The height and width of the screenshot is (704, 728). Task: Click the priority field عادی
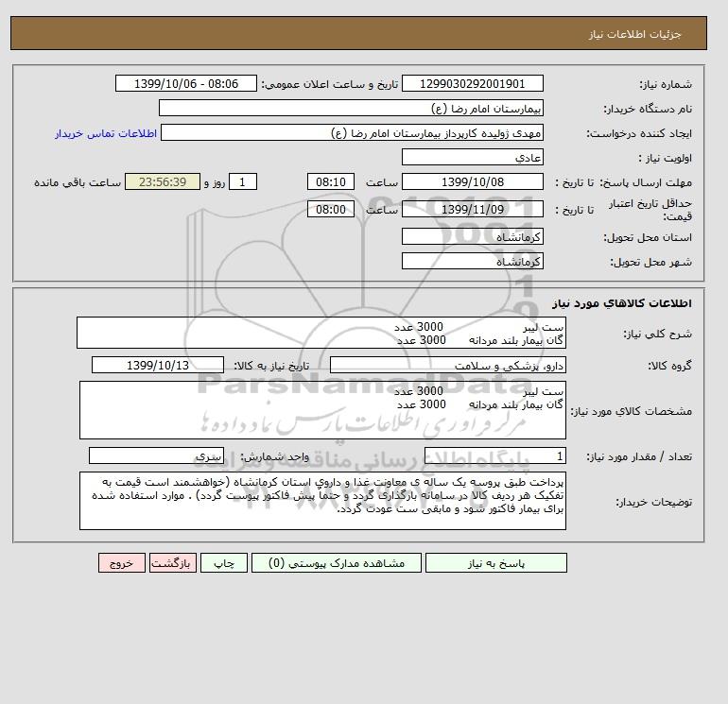(x=472, y=157)
